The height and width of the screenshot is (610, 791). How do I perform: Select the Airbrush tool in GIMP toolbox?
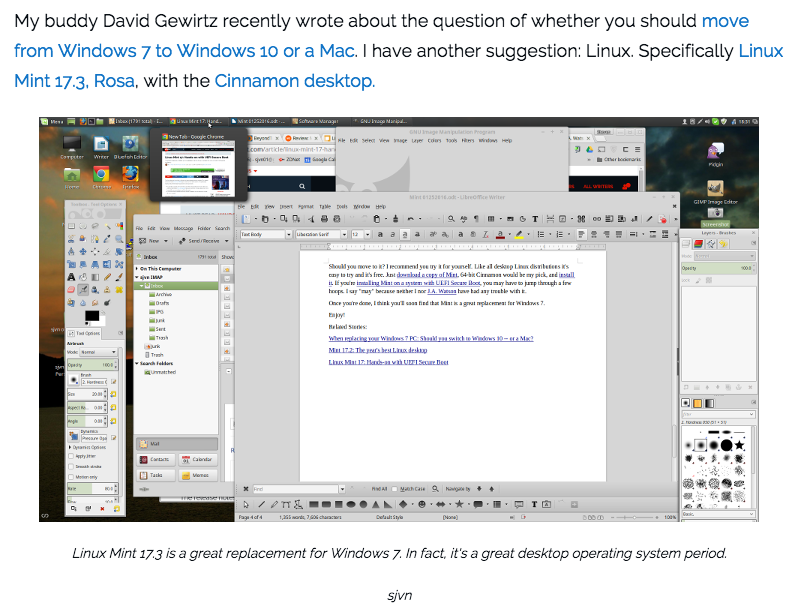(83, 289)
